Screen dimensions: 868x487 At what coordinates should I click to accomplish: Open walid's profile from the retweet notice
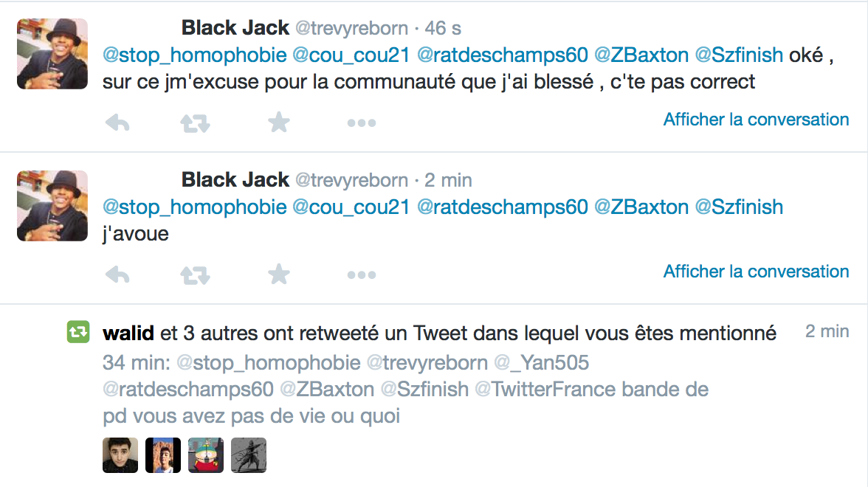[128, 334]
